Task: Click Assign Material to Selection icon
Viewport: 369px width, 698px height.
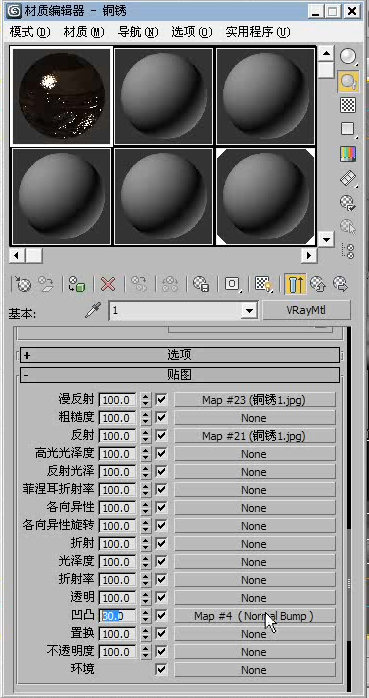Action: 77,284
